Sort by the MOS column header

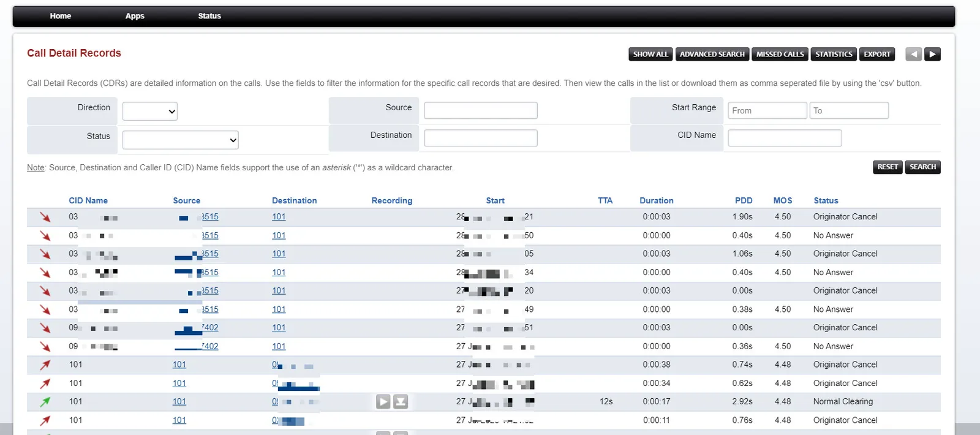[783, 200]
